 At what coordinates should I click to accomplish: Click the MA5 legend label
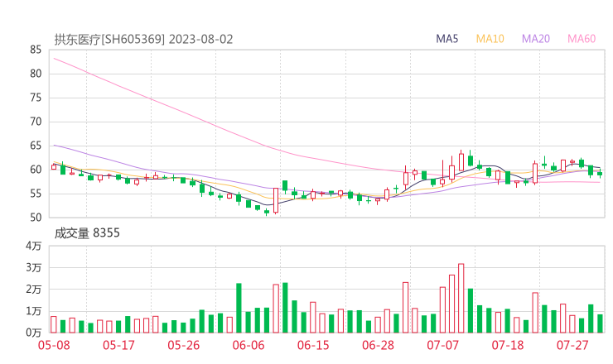click(x=446, y=39)
